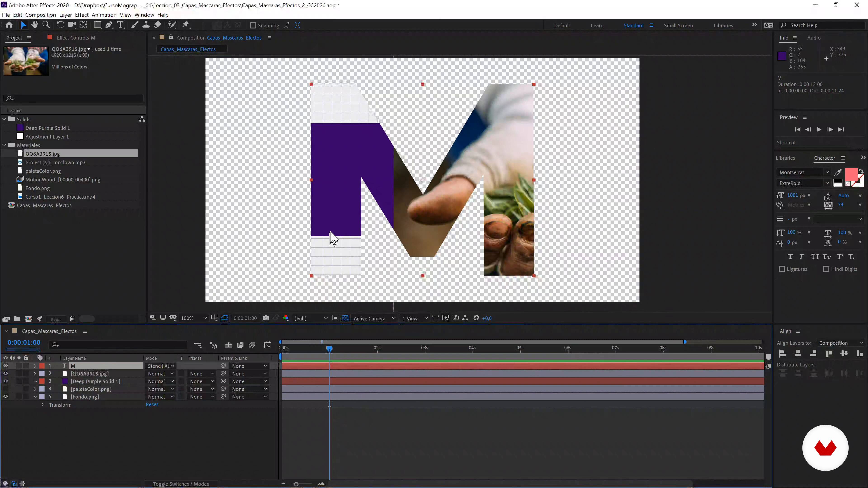Viewport: 868px width, 488px height.
Task: Open the (Full) resolution dropdown
Action: point(310,318)
